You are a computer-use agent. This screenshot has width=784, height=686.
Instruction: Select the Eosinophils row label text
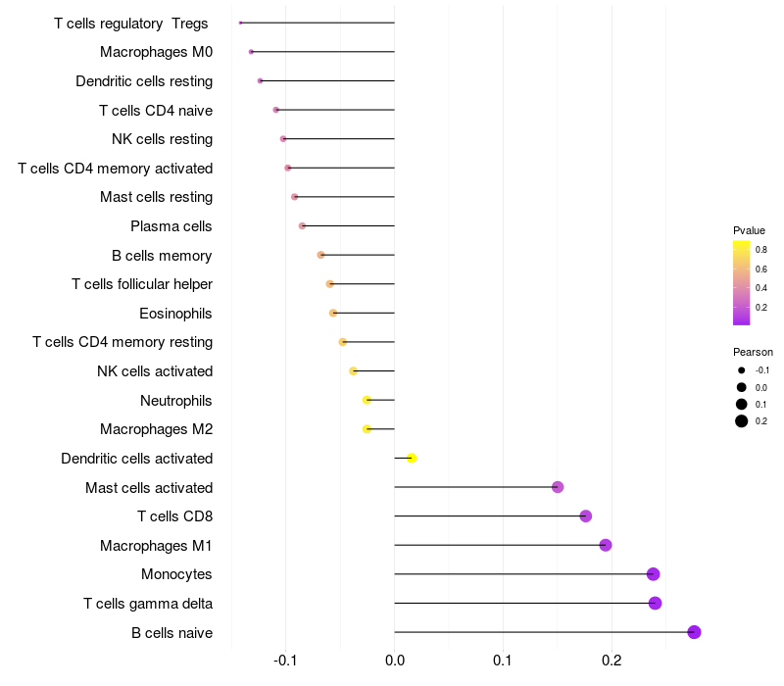click(176, 314)
